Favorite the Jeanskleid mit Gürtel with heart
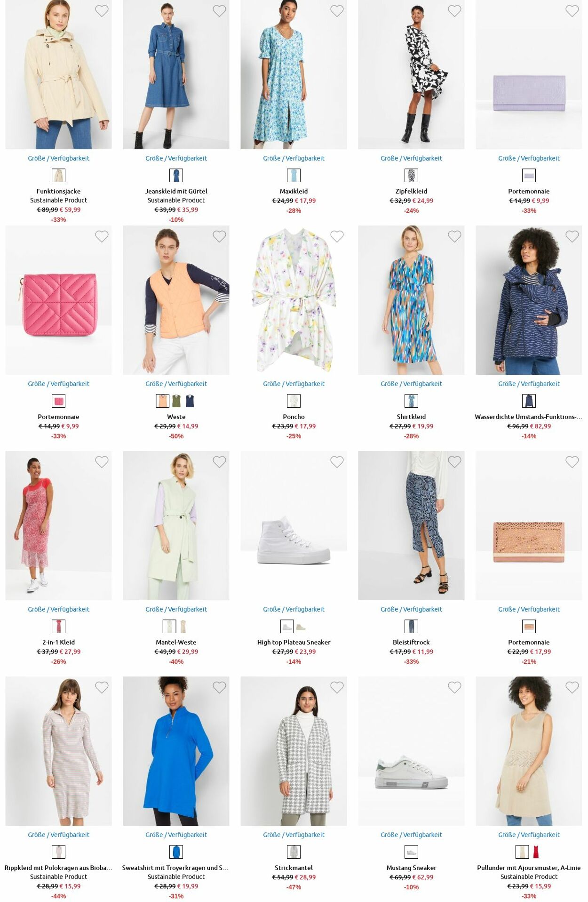This screenshot has height=902, width=588. (219, 11)
